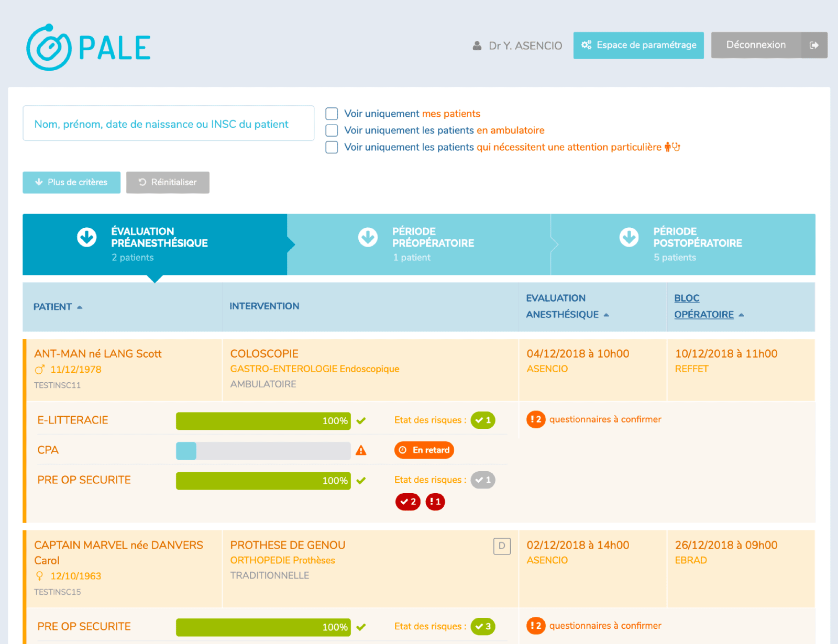The width and height of the screenshot is (838, 644).
Task: Click the D badge on PROTHESE DE GENOU
Action: 501,546
